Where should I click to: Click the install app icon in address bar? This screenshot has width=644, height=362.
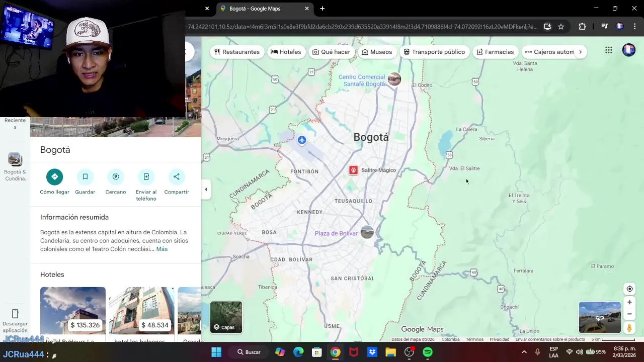click(x=547, y=27)
